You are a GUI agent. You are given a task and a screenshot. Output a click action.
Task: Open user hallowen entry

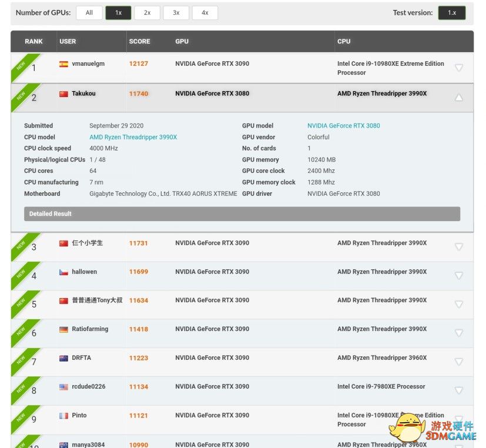coord(84,272)
